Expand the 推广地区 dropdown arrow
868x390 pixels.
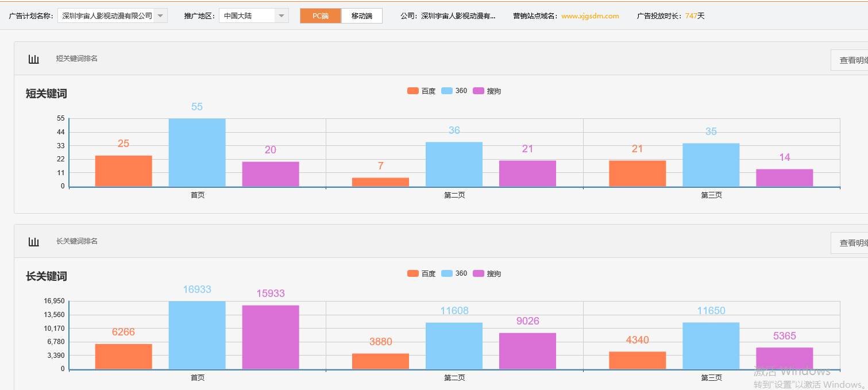281,16
